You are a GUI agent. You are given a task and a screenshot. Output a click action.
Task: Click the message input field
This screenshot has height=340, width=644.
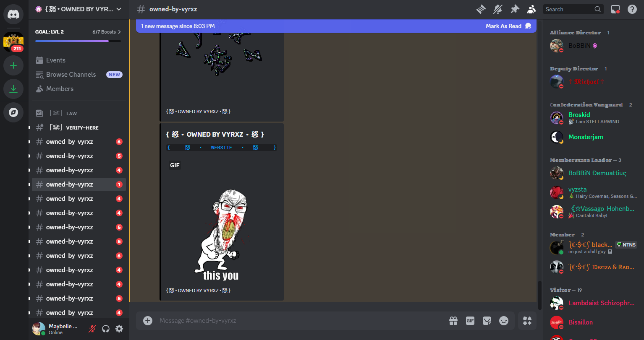pos(294,321)
